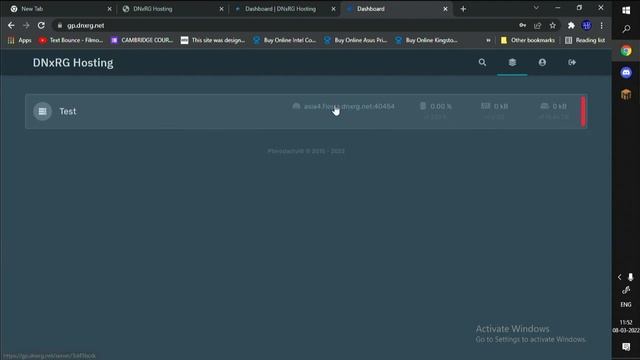Open the Text Bounce - Filmo bookmark
640x360 pixels.
pyautogui.click(x=71, y=40)
